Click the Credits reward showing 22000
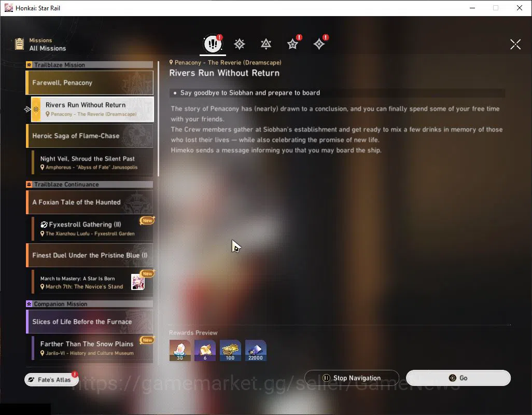This screenshot has height=415, width=532. (256, 350)
